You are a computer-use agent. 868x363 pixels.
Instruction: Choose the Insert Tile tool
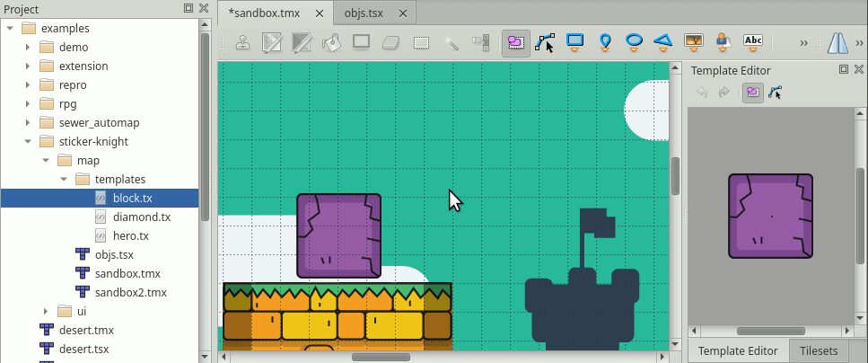click(x=693, y=42)
